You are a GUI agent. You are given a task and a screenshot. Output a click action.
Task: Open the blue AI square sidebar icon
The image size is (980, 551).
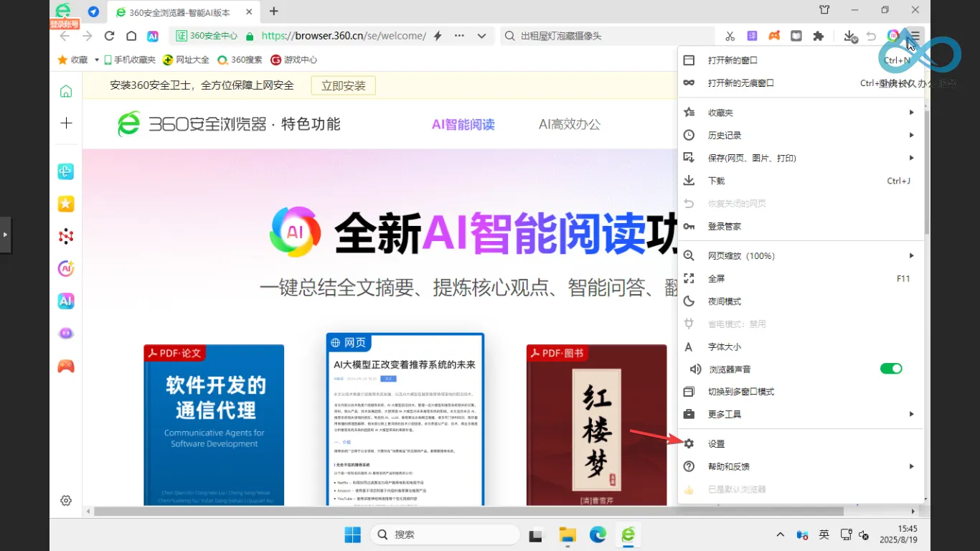click(66, 301)
